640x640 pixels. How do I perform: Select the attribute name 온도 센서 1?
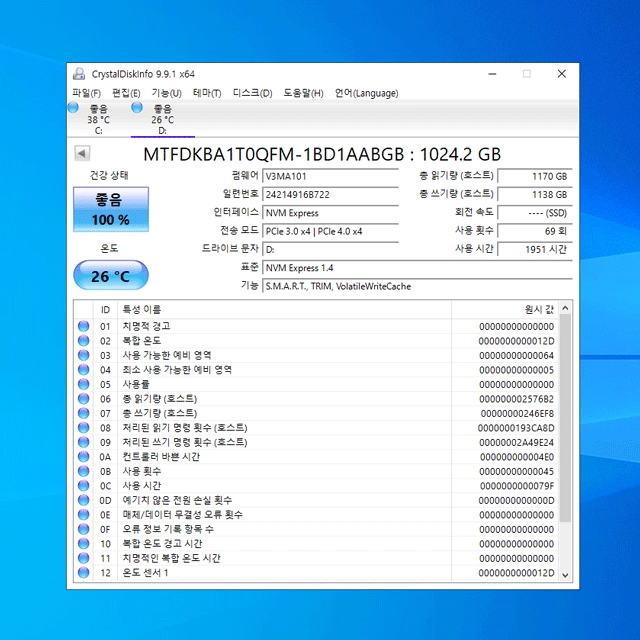pyautogui.click(x=145, y=573)
